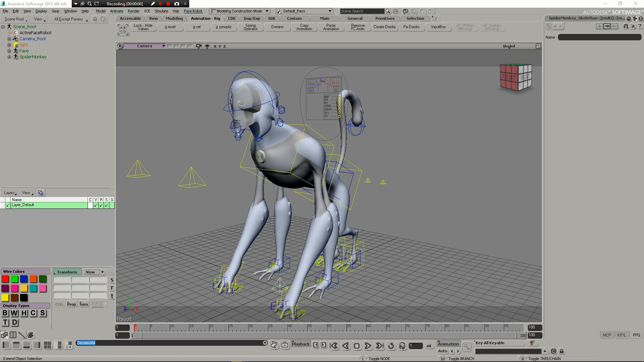Click the Create Dorrito button

pos(385,27)
